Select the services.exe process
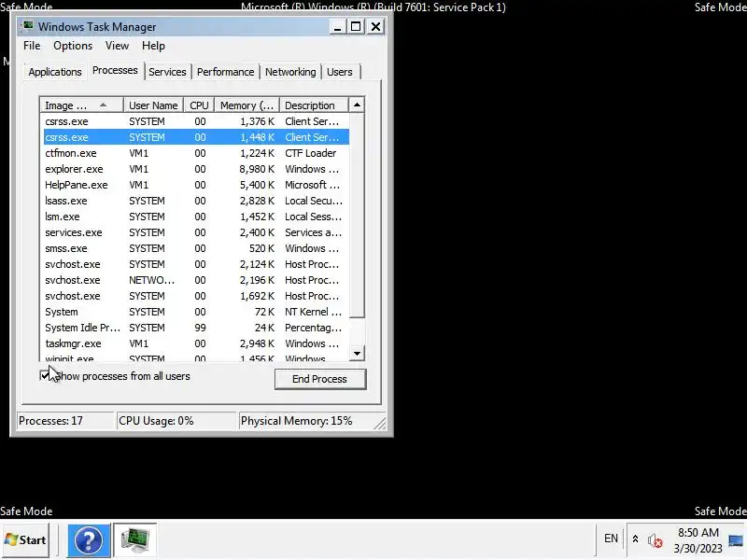This screenshot has height=560, width=747. click(195, 232)
